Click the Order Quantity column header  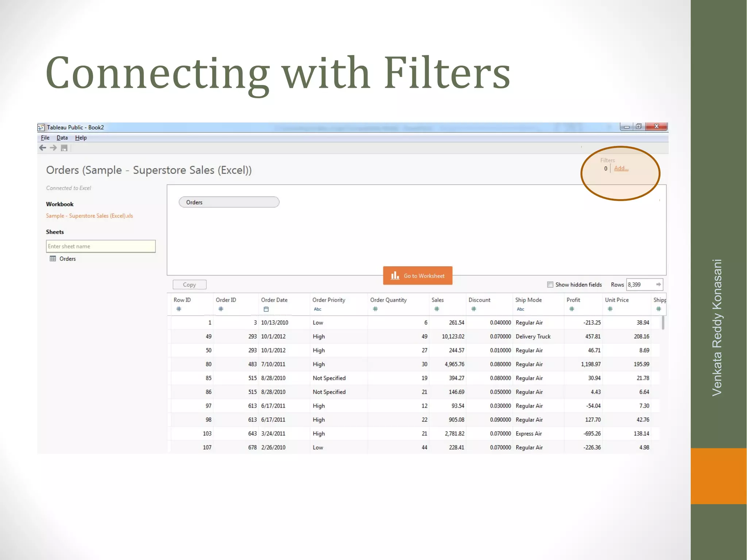(x=388, y=300)
